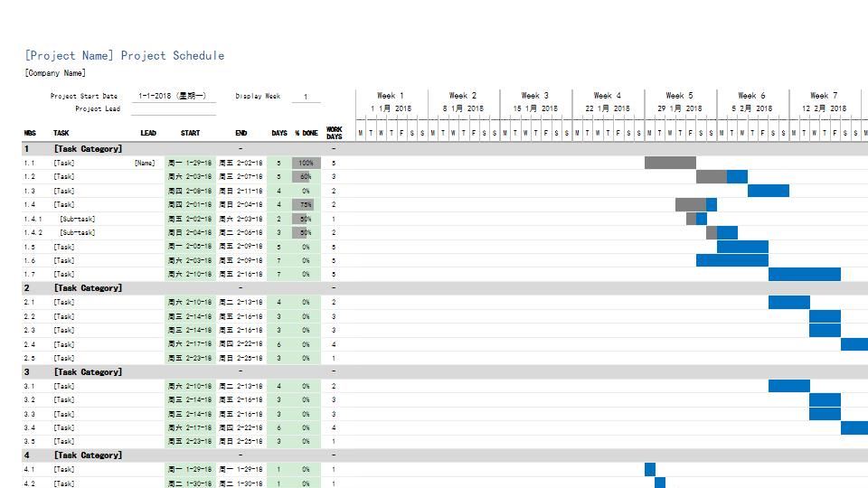
Task: Select the % DONE column header
Action: click(307, 133)
